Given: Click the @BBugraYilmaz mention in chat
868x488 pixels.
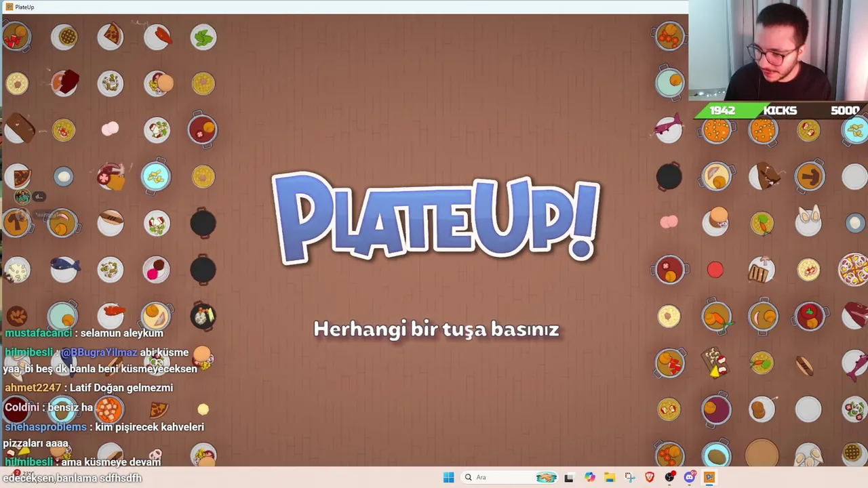Looking at the screenshot, I should pyautogui.click(x=99, y=352).
